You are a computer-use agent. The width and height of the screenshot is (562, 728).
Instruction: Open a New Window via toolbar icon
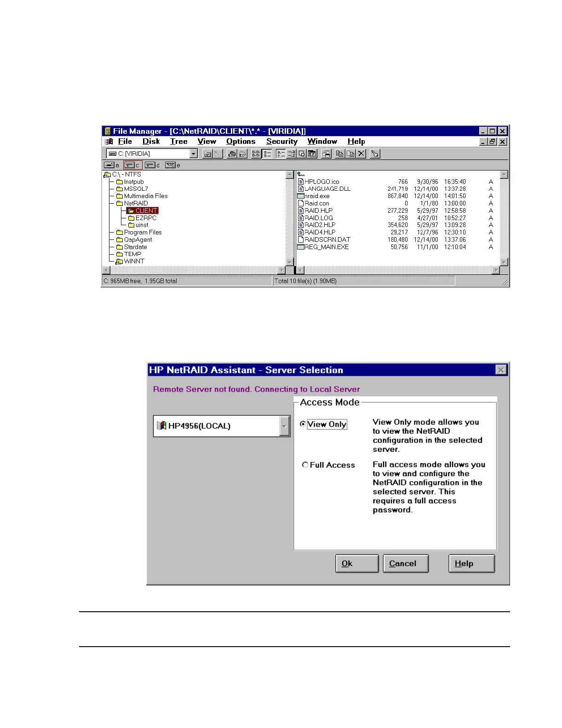coord(326,154)
